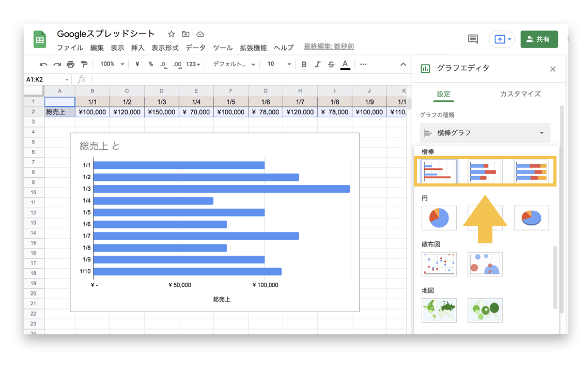
Task: Click the decrease decimal places icon
Action: coord(163,64)
